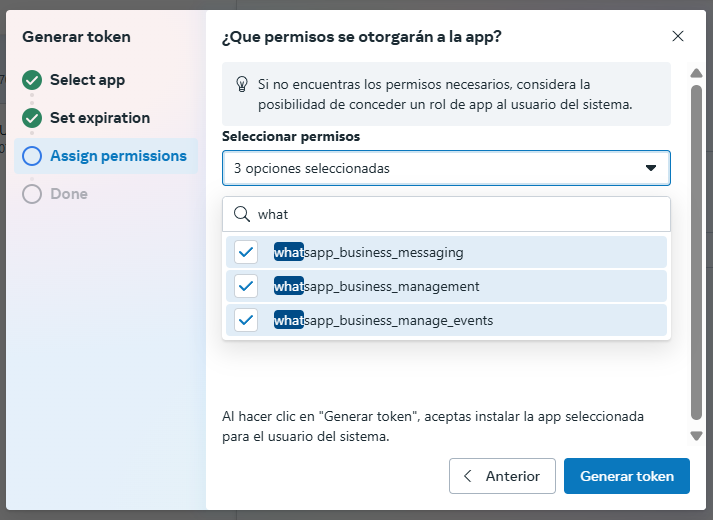This screenshot has width=713, height=520.
Task: Click the Generar token button
Action: pyautogui.click(x=627, y=476)
